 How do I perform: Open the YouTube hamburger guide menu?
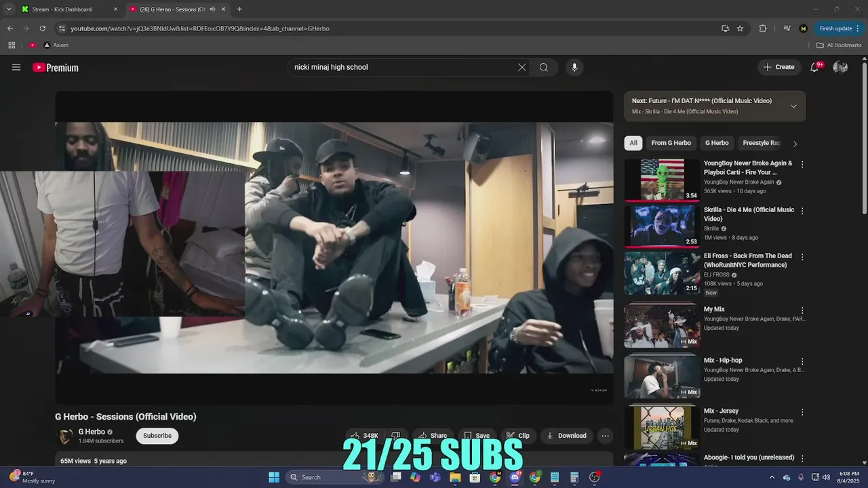16,67
